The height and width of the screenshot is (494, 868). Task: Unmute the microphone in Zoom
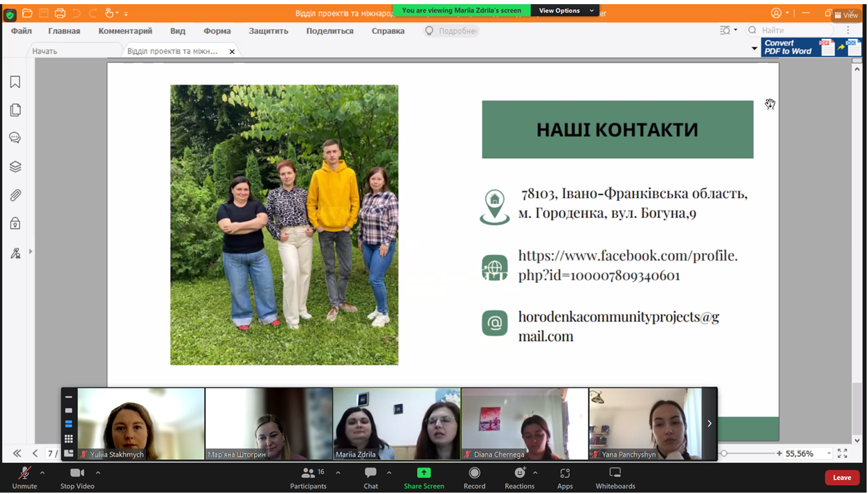click(24, 477)
